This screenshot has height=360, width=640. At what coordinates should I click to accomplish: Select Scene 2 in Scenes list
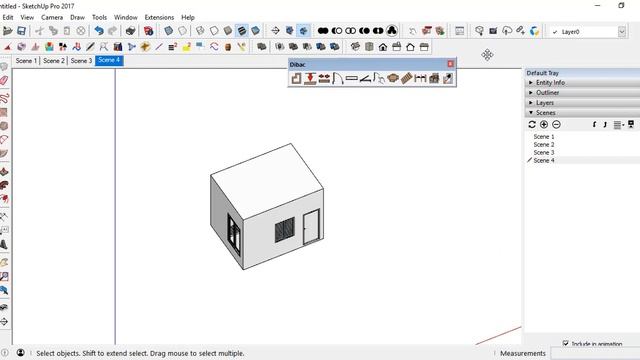(x=544, y=144)
